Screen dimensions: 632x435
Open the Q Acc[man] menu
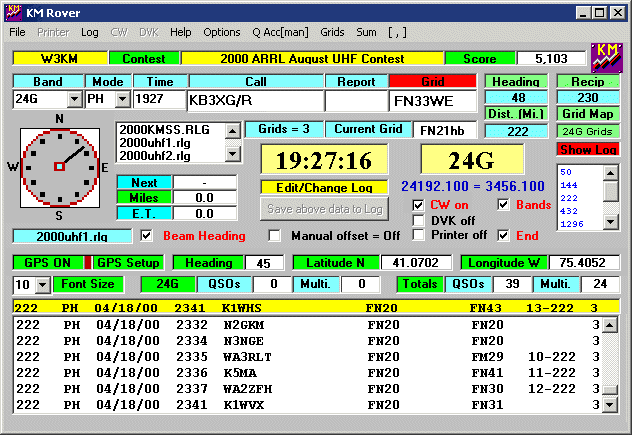point(281,32)
